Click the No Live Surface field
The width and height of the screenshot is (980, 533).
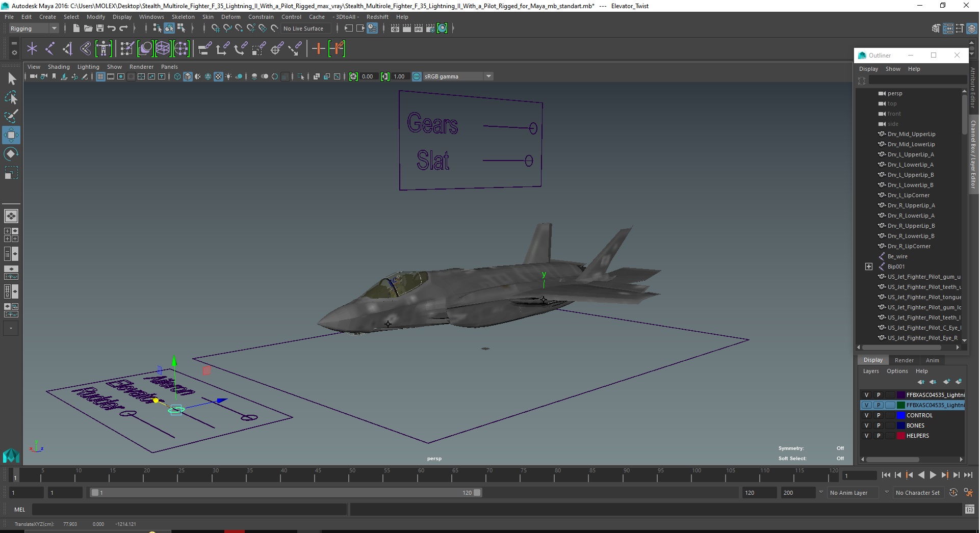pyautogui.click(x=305, y=29)
